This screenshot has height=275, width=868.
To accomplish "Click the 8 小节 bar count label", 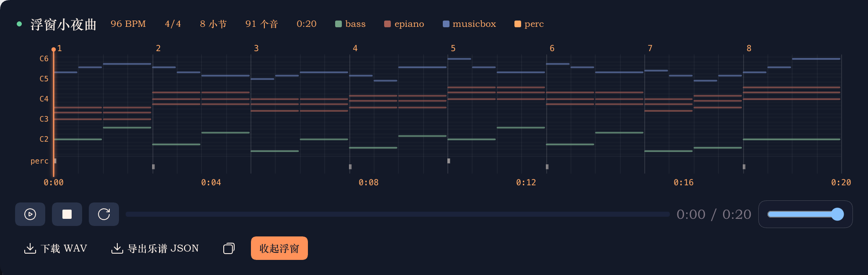I will pos(213,24).
